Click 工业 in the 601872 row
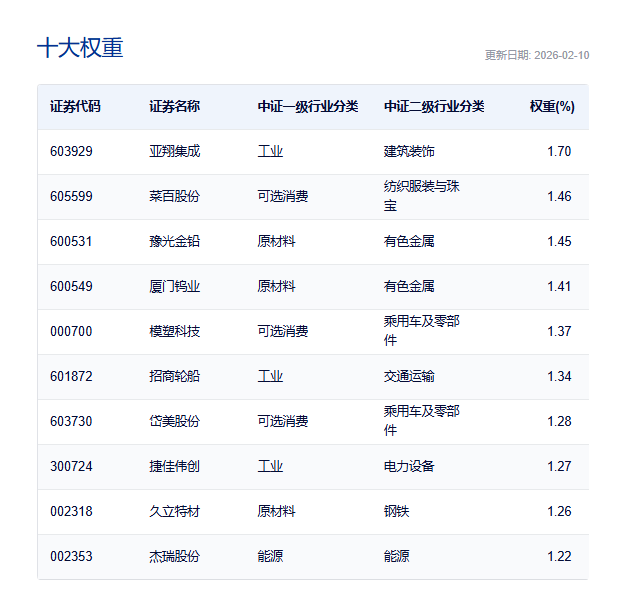 (x=270, y=377)
